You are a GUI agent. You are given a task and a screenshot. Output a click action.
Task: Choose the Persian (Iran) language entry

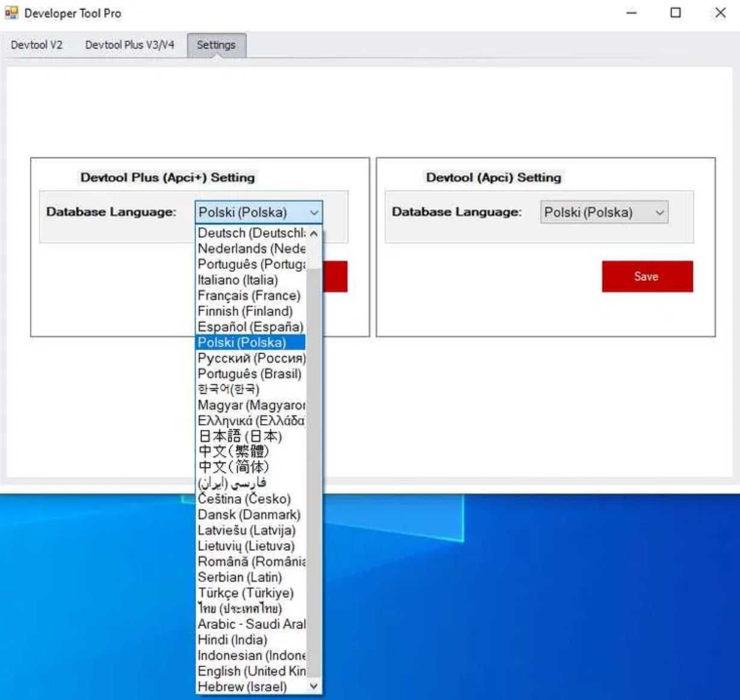(251, 483)
